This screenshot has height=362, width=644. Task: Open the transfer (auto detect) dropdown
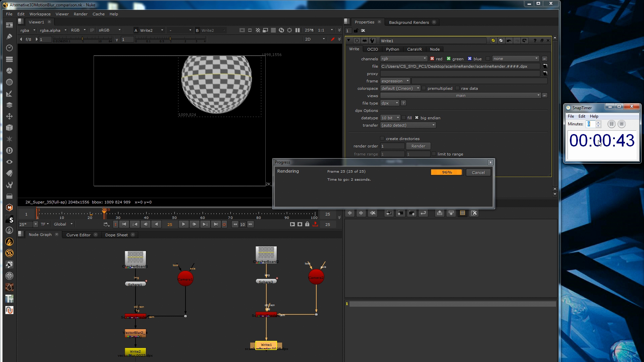click(408, 125)
